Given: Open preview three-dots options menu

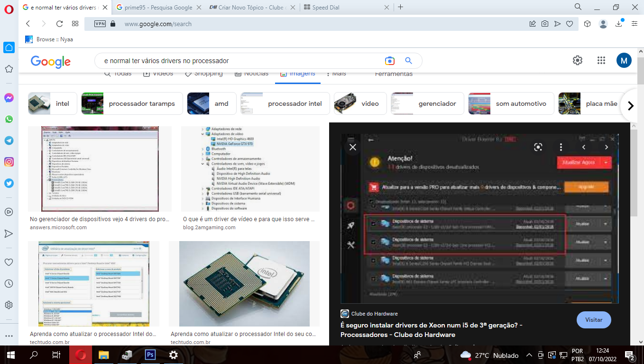Looking at the screenshot, I should (561, 147).
